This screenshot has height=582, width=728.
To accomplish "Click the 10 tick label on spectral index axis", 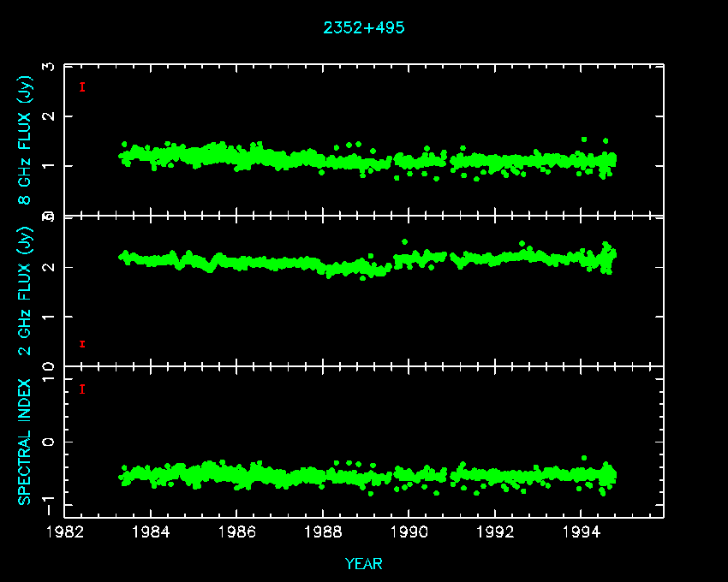I will point(50,373).
